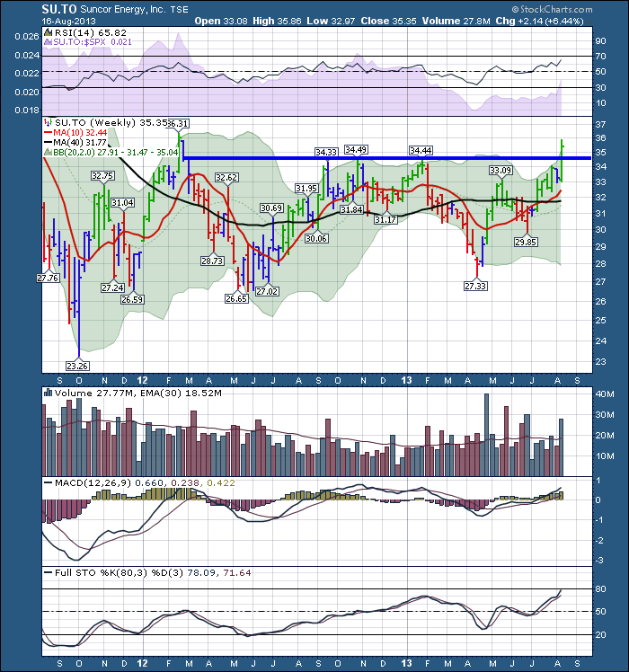Image resolution: width=629 pixels, height=672 pixels.
Task: Click the 0.026 label on the ratio axis
Action: [27, 37]
